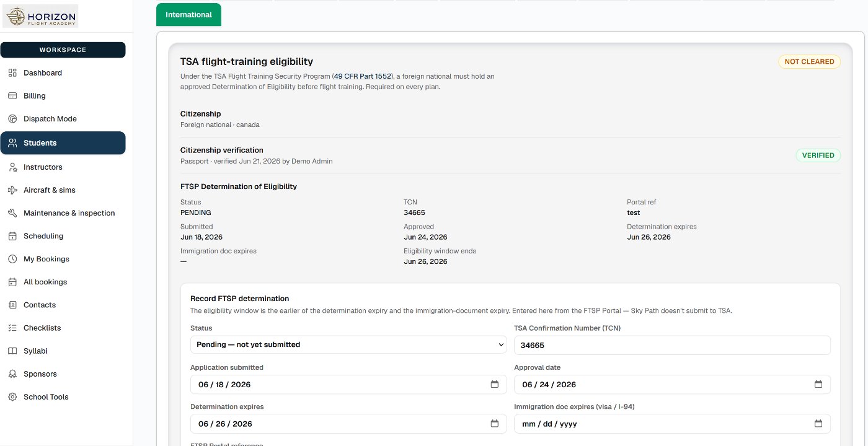The image size is (868, 446).
Task: Click the Students people icon
Action: (12, 143)
